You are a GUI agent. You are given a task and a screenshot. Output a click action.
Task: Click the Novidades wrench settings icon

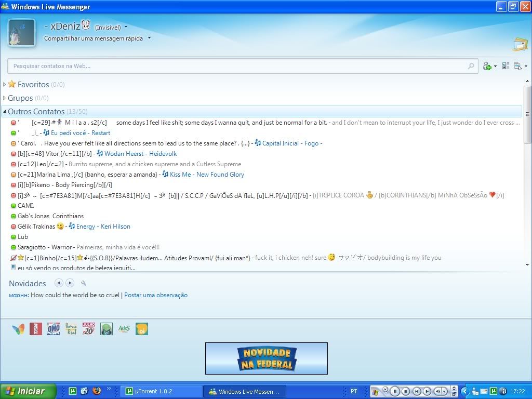84,283
